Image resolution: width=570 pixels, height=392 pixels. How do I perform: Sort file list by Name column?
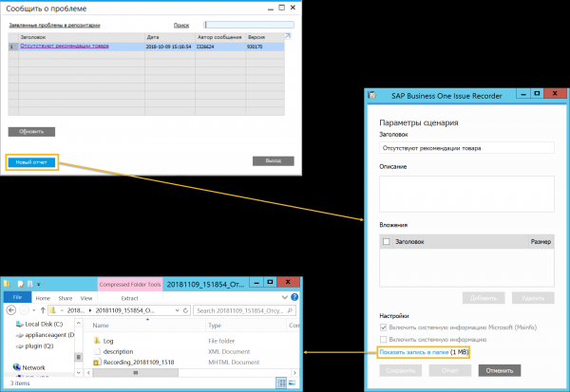102,325
